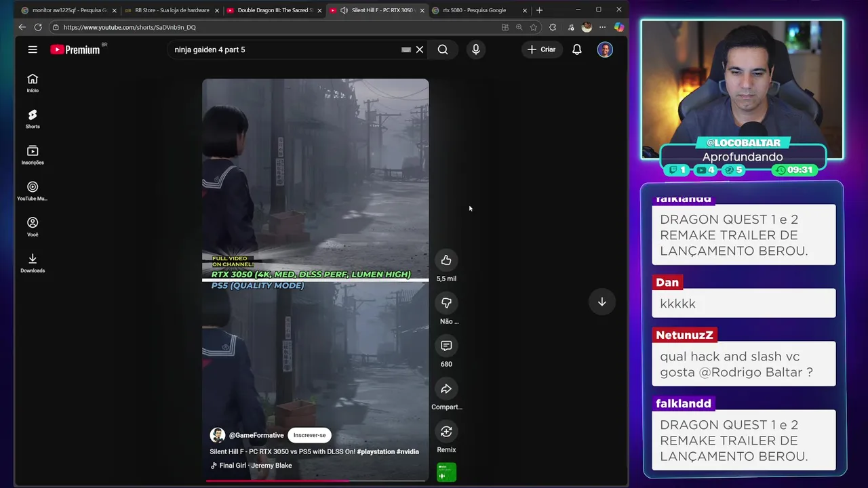This screenshot has width=868, height=488.
Task: Click the browser address bar URL
Action: (130, 27)
